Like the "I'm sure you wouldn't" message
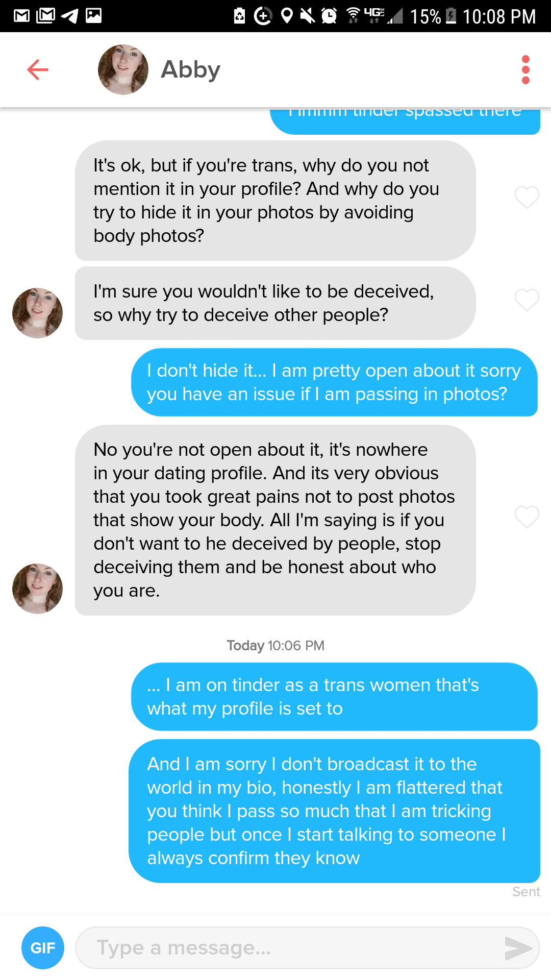The height and width of the screenshot is (980, 551). 527,300
